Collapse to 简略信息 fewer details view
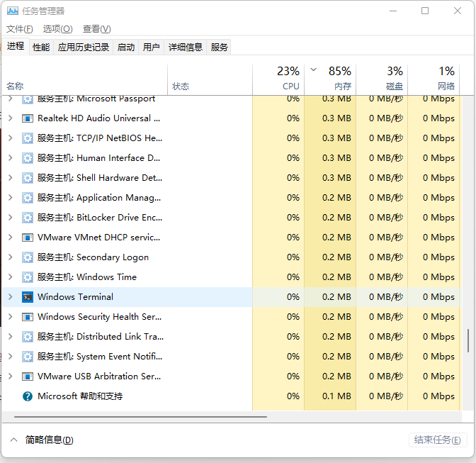Image resolution: width=476 pixels, height=463 pixels. click(41, 440)
